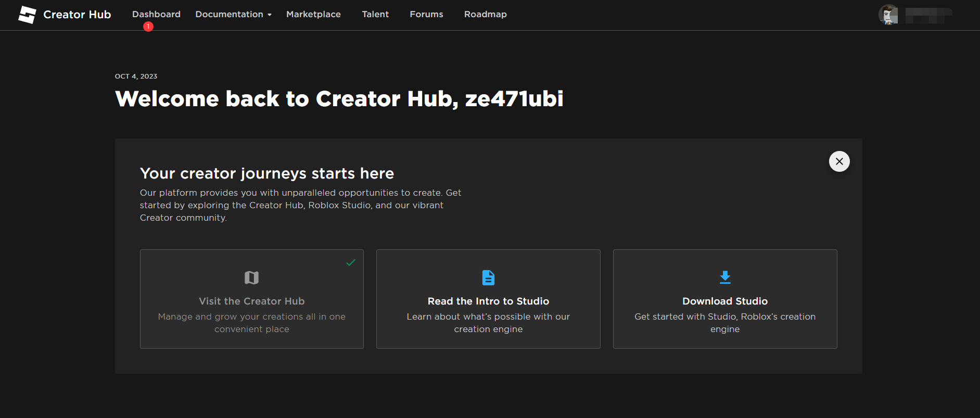Click the OCT 4, 2023 date text
The height and width of the screenshot is (418, 980).
pos(136,76)
